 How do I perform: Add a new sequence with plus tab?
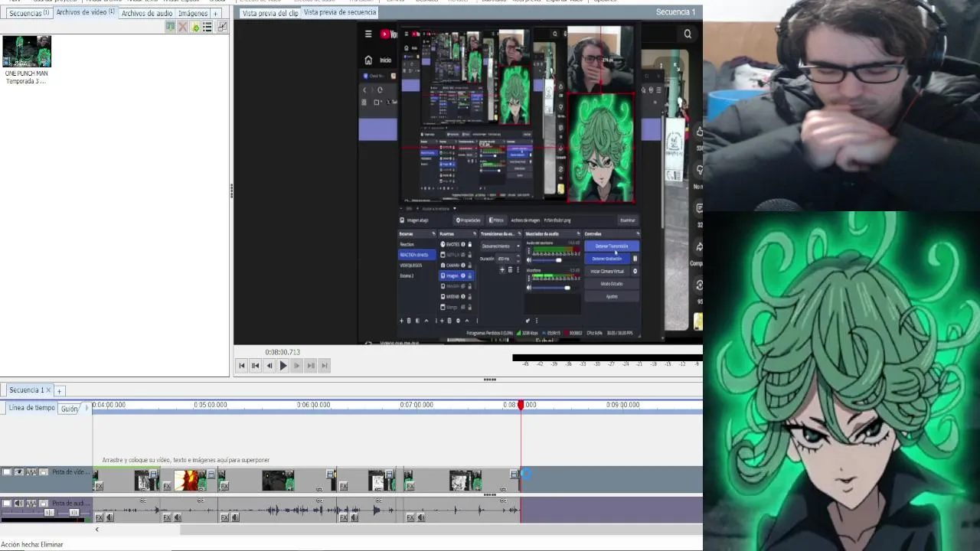59,390
